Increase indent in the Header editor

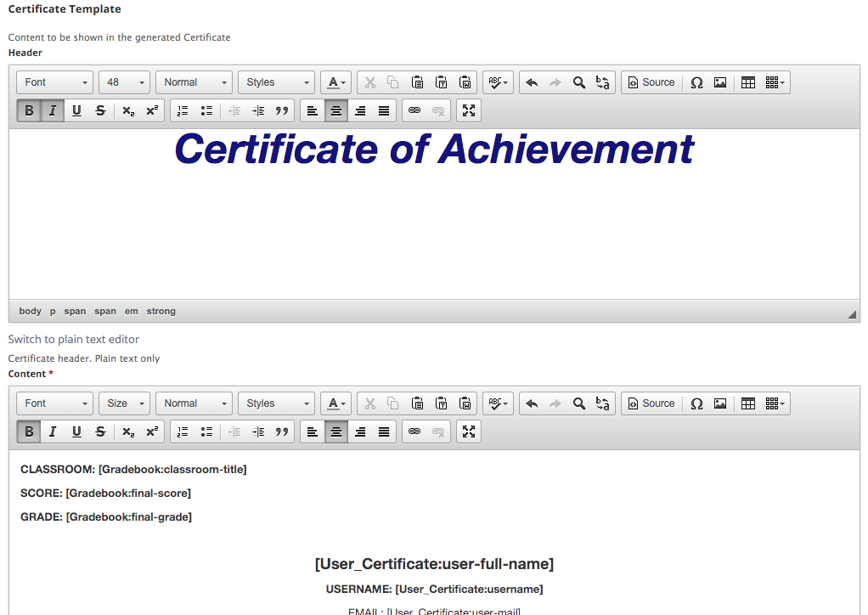click(258, 110)
